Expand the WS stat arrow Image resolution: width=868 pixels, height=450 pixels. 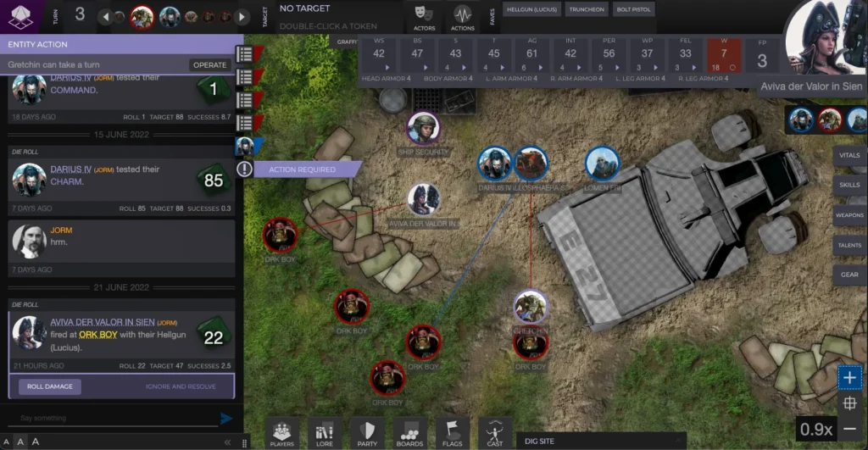387,68
